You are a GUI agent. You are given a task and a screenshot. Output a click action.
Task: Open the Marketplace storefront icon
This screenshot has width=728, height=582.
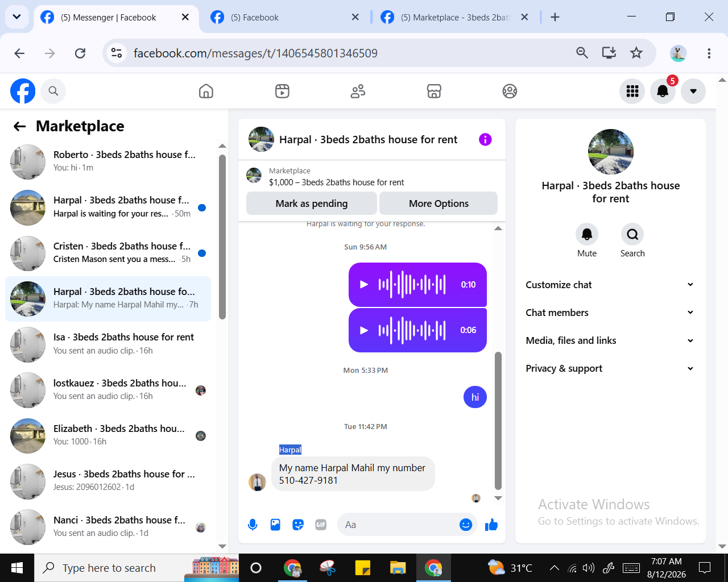pyautogui.click(x=434, y=91)
